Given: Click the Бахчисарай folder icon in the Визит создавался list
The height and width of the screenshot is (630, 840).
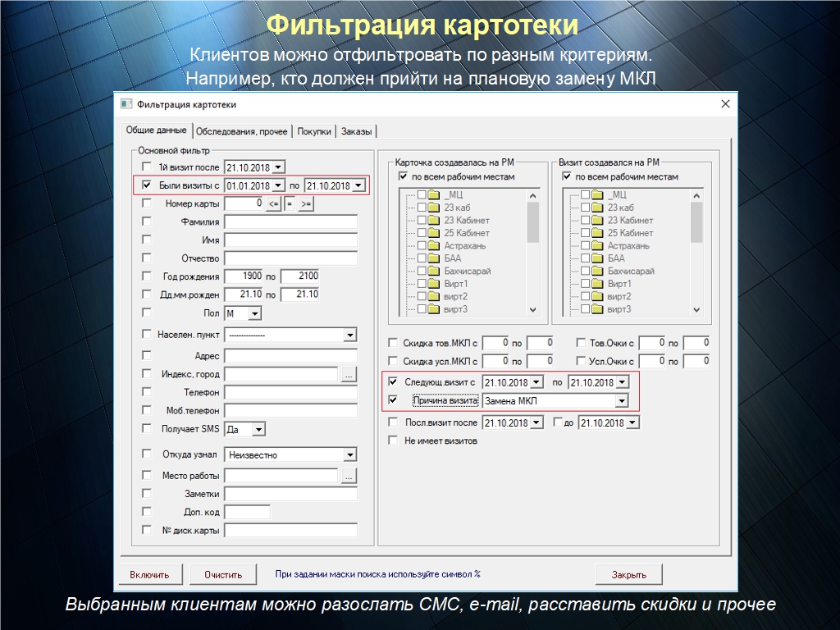Looking at the screenshot, I should (x=598, y=272).
